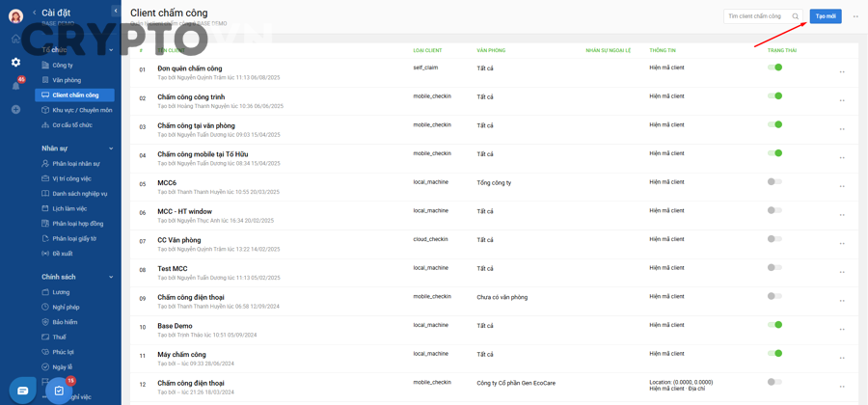Click the home icon in left rail
Viewport: 868px width, 405px height.
[15, 39]
